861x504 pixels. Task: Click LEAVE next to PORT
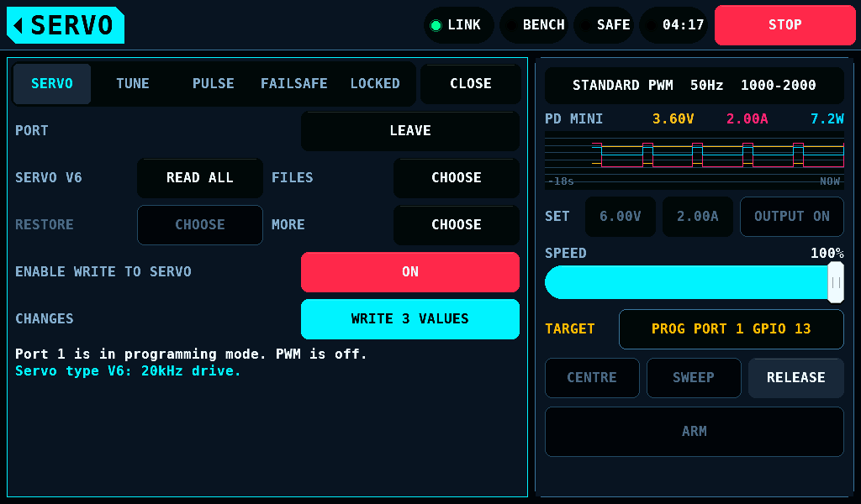tap(410, 131)
